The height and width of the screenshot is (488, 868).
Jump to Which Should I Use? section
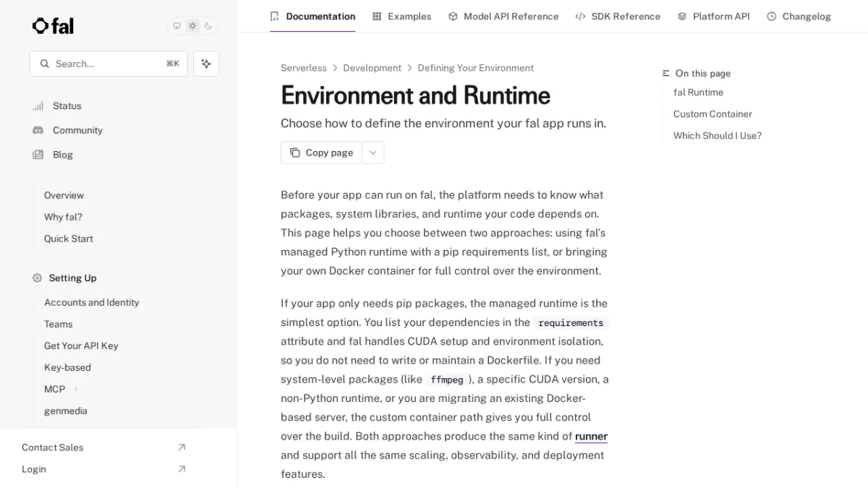717,136
